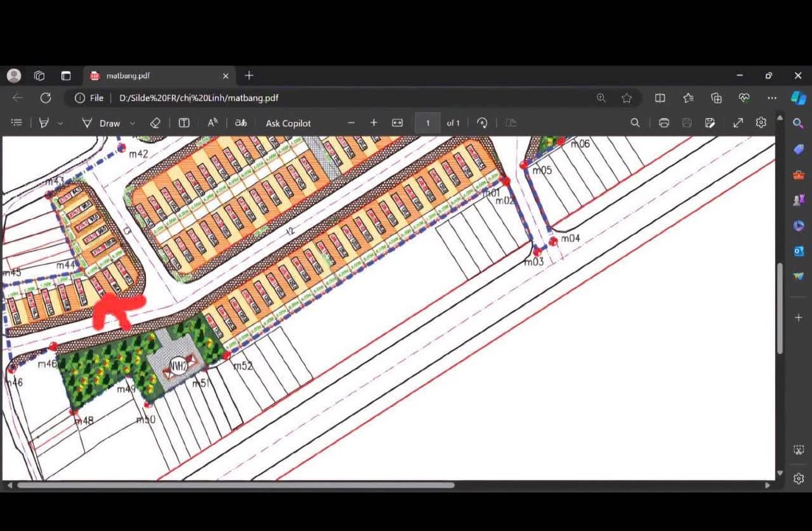Click the Save as icon
Image resolution: width=812 pixels, height=531 pixels.
(710, 123)
